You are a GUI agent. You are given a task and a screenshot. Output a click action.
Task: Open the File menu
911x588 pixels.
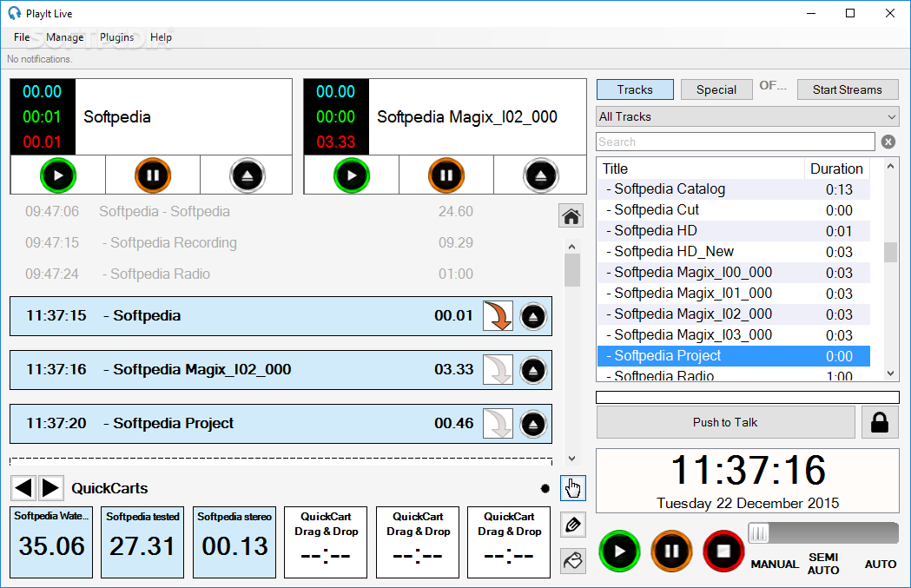tap(22, 37)
